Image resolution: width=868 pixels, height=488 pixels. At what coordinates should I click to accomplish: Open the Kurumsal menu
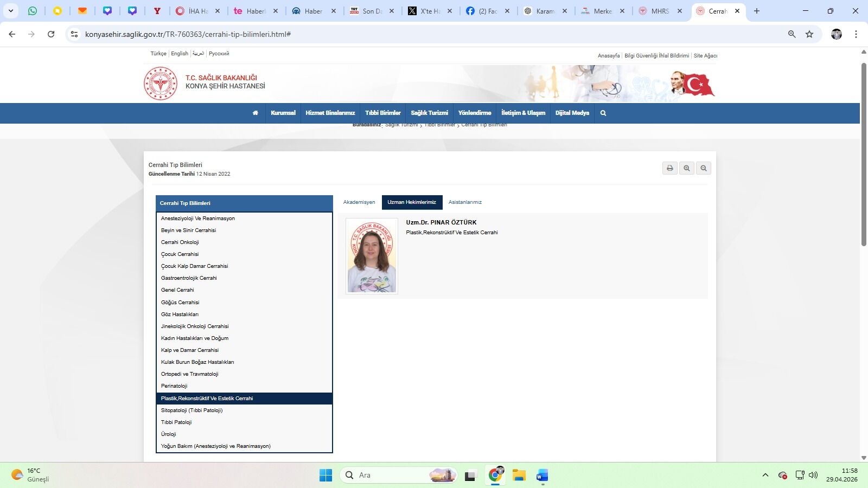pos(283,113)
